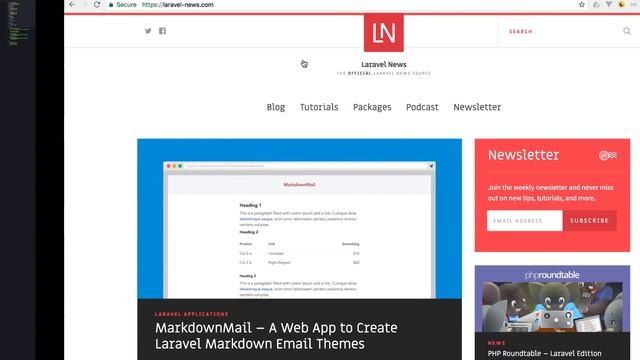Click the LARAVEL APPLICATIONS category label
The image size is (640, 360).
191,314
